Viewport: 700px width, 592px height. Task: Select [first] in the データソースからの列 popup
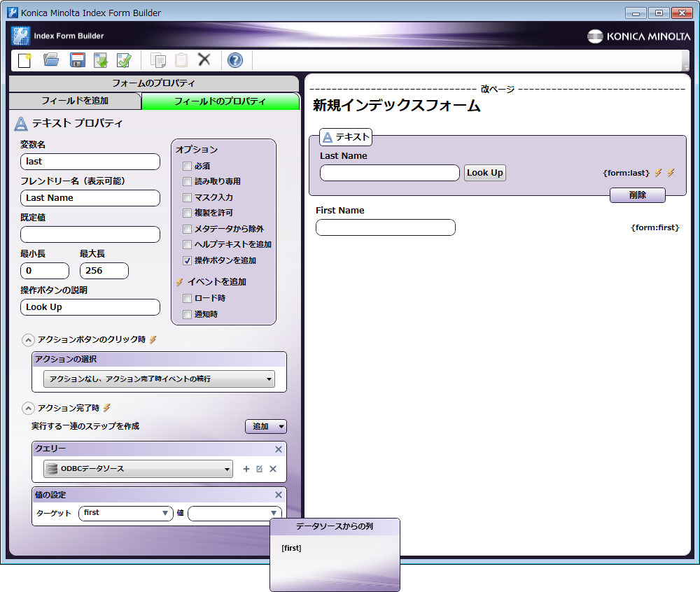(x=291, y=549)
